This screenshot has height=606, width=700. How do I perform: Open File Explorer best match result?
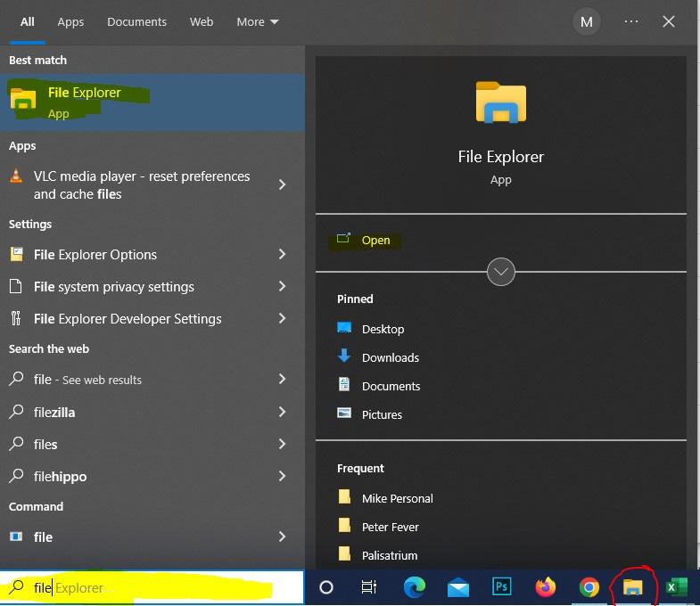coord(152,102)
